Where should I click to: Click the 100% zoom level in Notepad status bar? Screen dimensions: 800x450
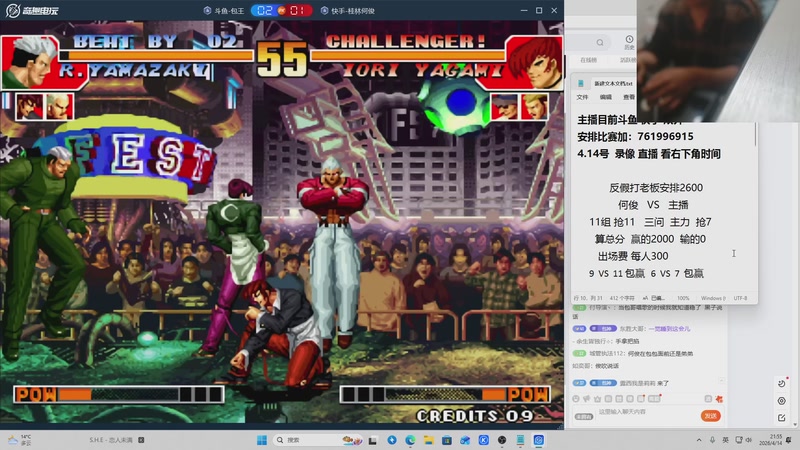[x=683, y=298]
